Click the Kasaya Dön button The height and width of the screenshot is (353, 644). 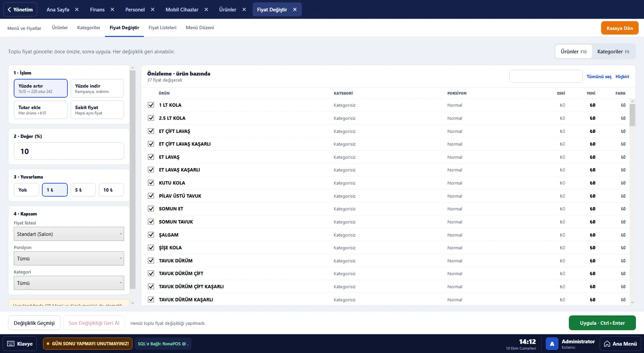pos(619,28)
